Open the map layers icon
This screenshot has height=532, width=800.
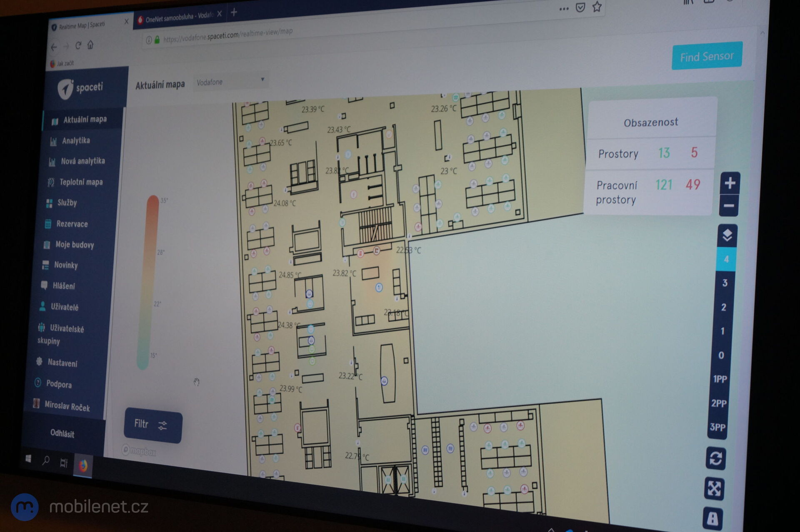(727, 236)
